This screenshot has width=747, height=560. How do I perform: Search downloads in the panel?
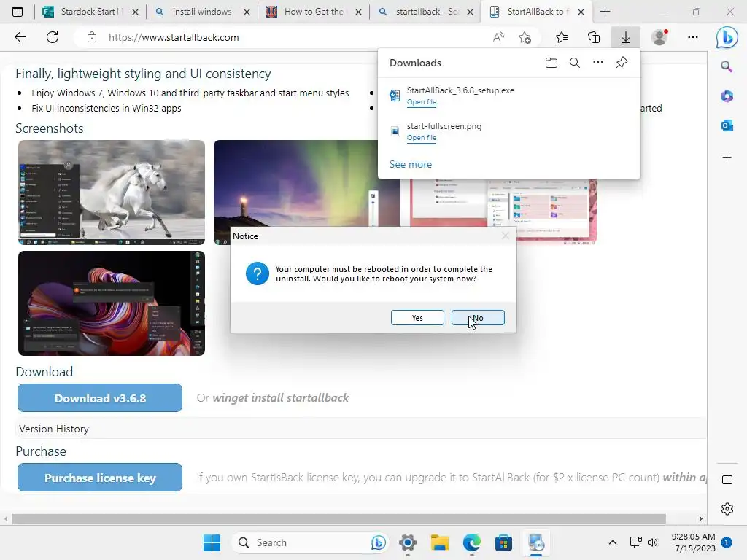point(575,63)
